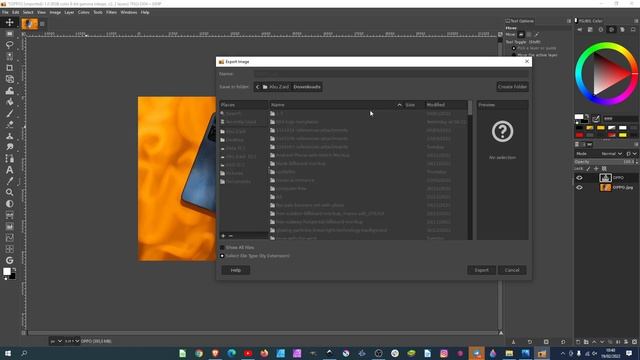Lock position and size of layer
The height and width of the screenshot is (360, 640).
click(596, 169)
